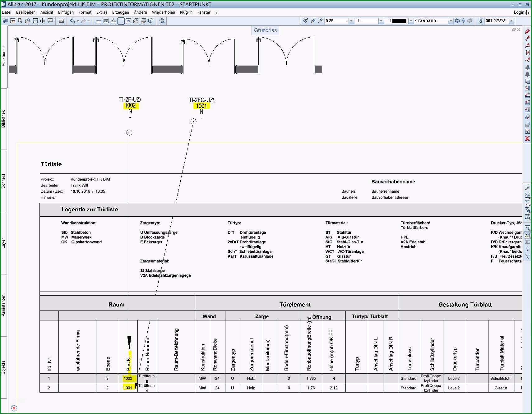Viewport: 532px width, 414px height.
Task: Click the dimension measurement icon
Action: pyautogui.click(x=106, y=21)
